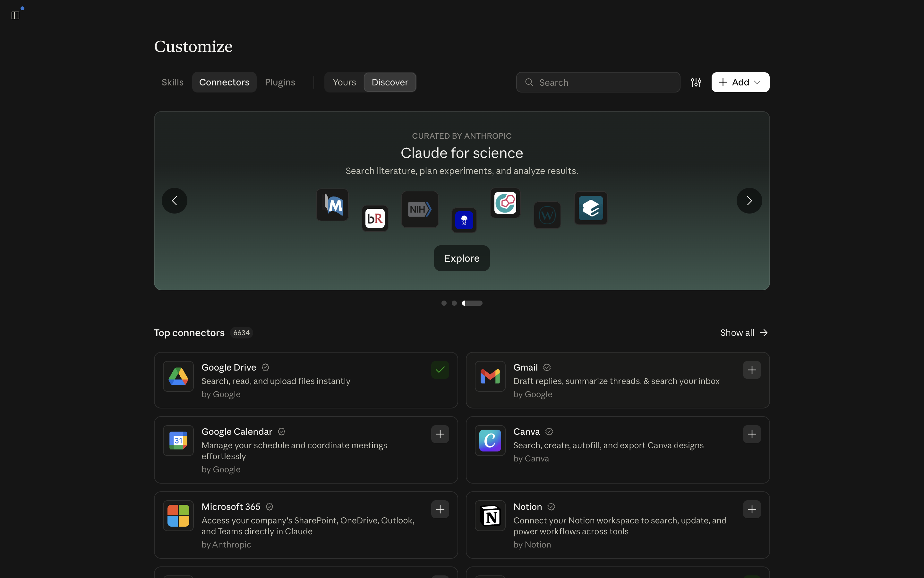Open the Notion logo thumbnail
The width and height of the screenshot is (924, 578).
pyautogui.click(x=490, y=516)
